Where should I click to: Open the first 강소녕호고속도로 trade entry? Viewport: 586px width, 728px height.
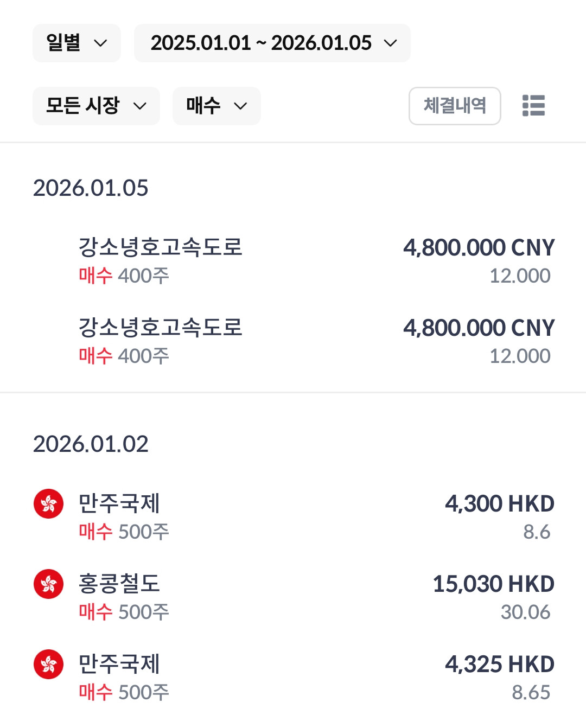[x=161, y=247]
